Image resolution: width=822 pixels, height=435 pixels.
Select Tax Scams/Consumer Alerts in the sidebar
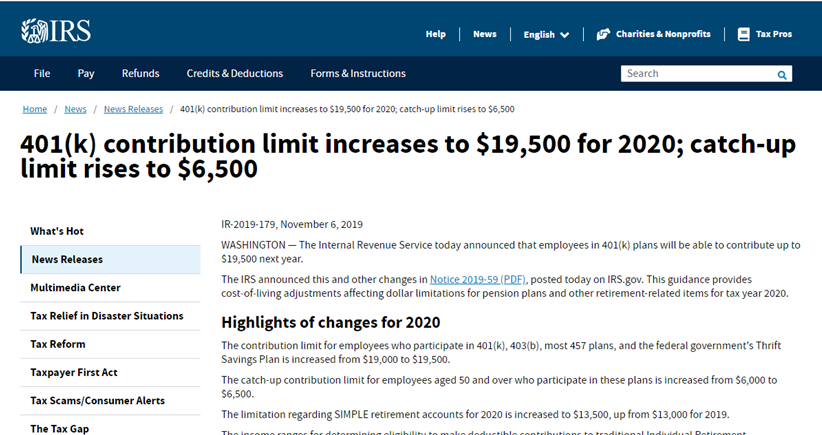[x=110, y=401]
